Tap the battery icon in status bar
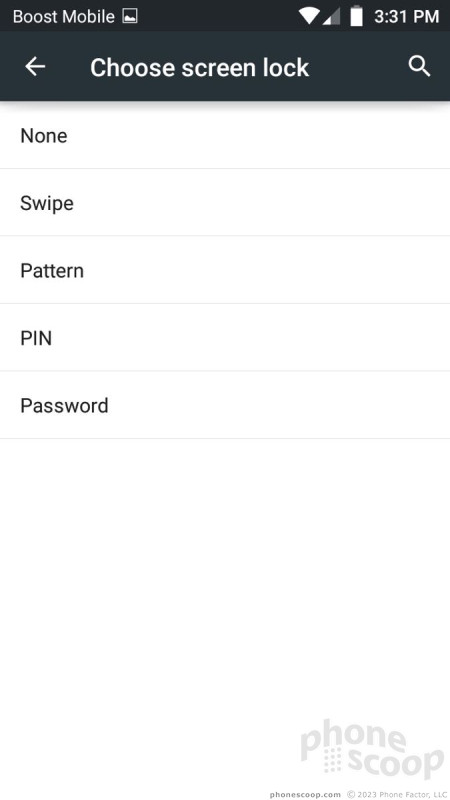Screen dimensions: 450x800 [357, 16]
